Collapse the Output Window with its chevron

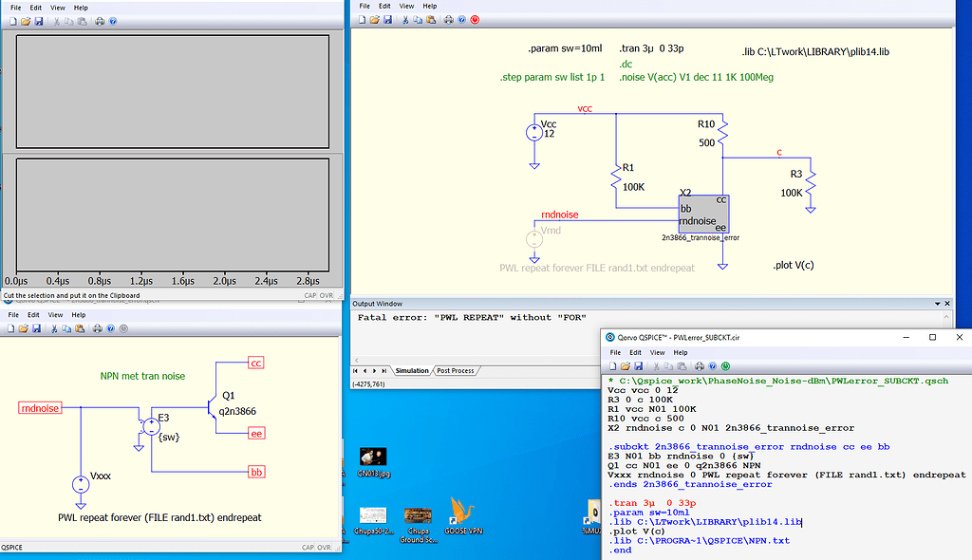click(x=937, y=305)
